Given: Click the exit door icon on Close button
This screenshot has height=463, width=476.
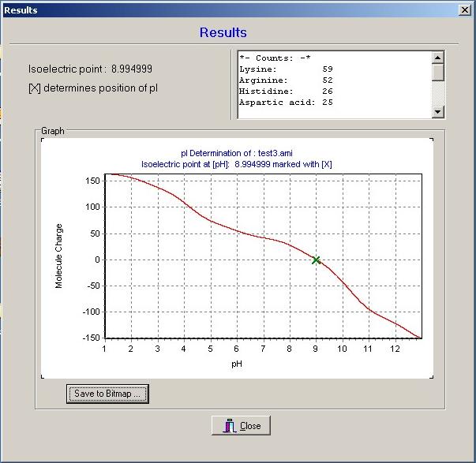Looking at the screenshot, I should [230, 426].
